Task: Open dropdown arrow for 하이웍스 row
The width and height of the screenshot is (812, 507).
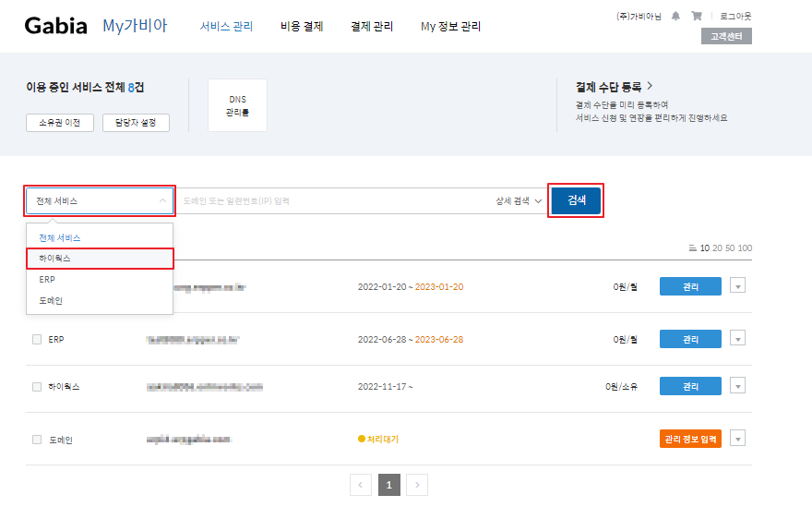Action: click(x=738, y=386)
